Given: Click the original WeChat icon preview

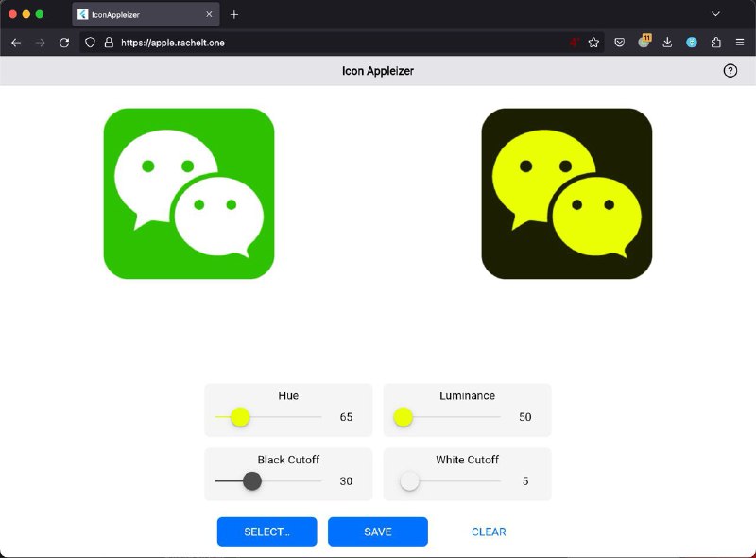Looking at the screenshot, I should pos(189,192).
